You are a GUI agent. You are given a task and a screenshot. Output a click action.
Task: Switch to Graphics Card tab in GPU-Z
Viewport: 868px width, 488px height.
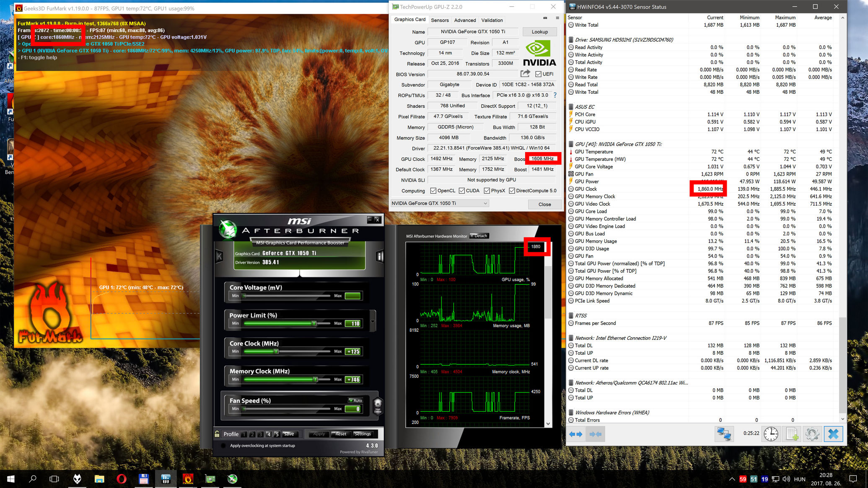click(x=410, y=19)
